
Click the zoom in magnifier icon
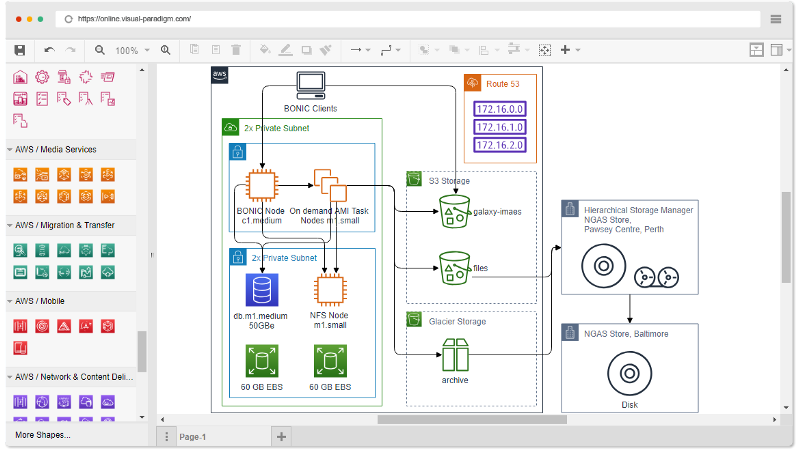166,50
